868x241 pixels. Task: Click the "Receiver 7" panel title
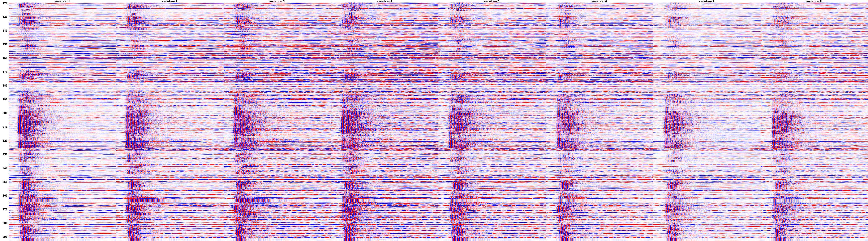coord(707,1)
